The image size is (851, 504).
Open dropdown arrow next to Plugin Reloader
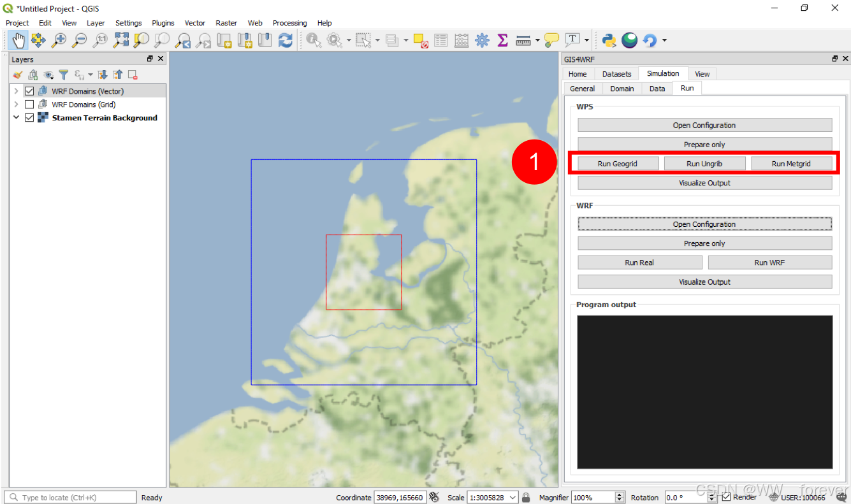[x=664, y=40]
